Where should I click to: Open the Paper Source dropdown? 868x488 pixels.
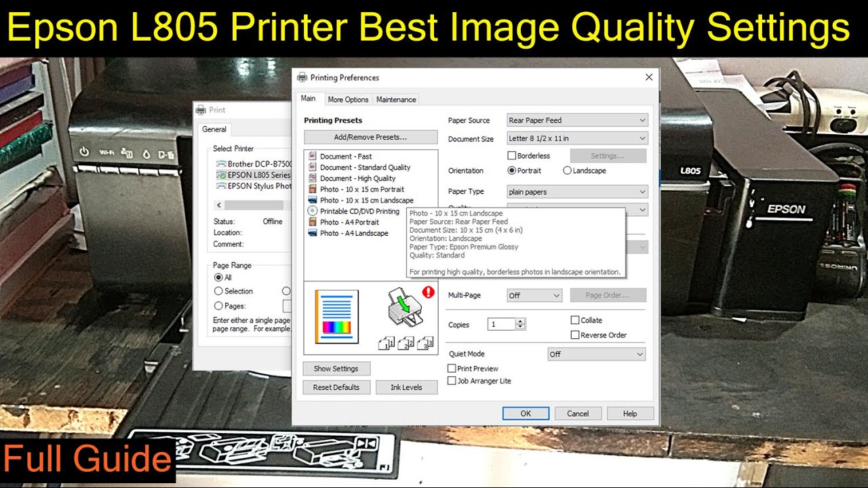point(578,120)
